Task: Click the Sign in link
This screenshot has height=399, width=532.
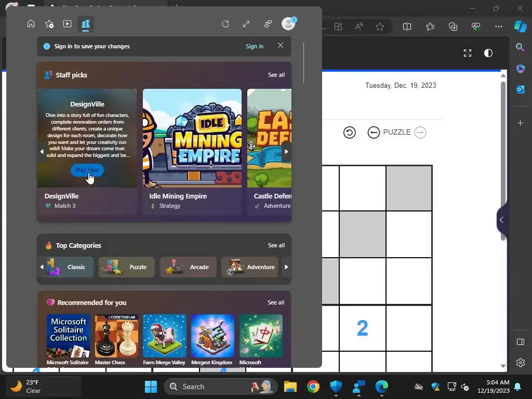Action: (255, 46)
